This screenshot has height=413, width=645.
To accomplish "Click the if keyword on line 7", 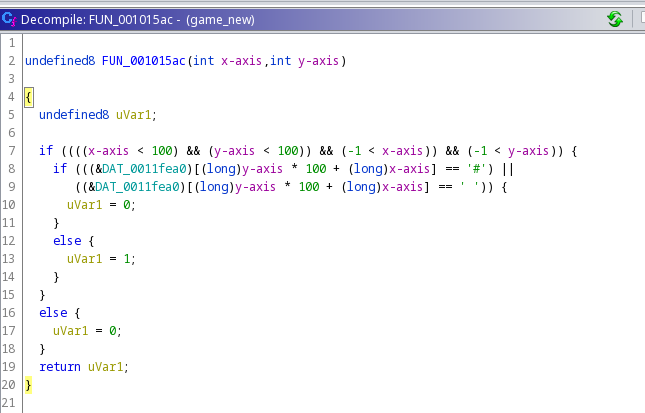I will [x=45, y=150].
